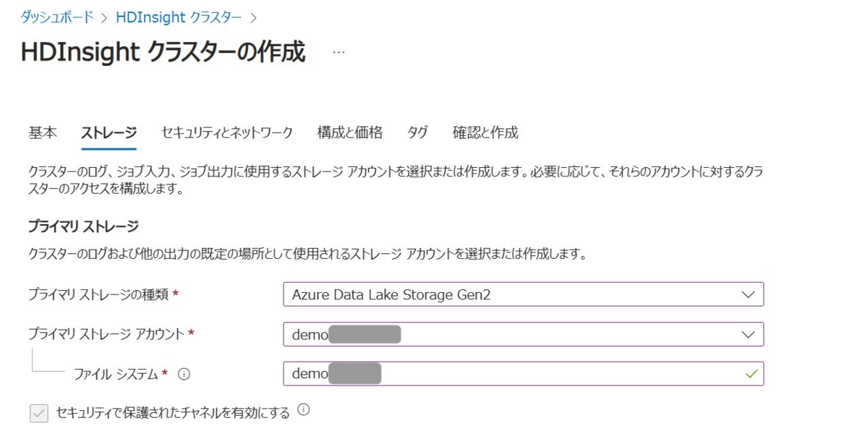Go to the 確認と作成 tab
The height and width of the screenshot is (447, 868).
pyautogui.click(x=485, y=132)
